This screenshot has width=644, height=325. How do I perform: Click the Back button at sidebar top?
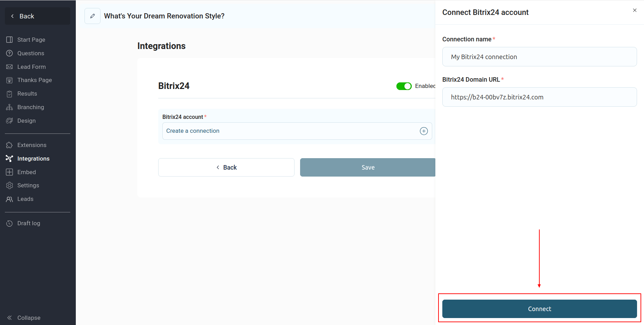pos(38,16)
